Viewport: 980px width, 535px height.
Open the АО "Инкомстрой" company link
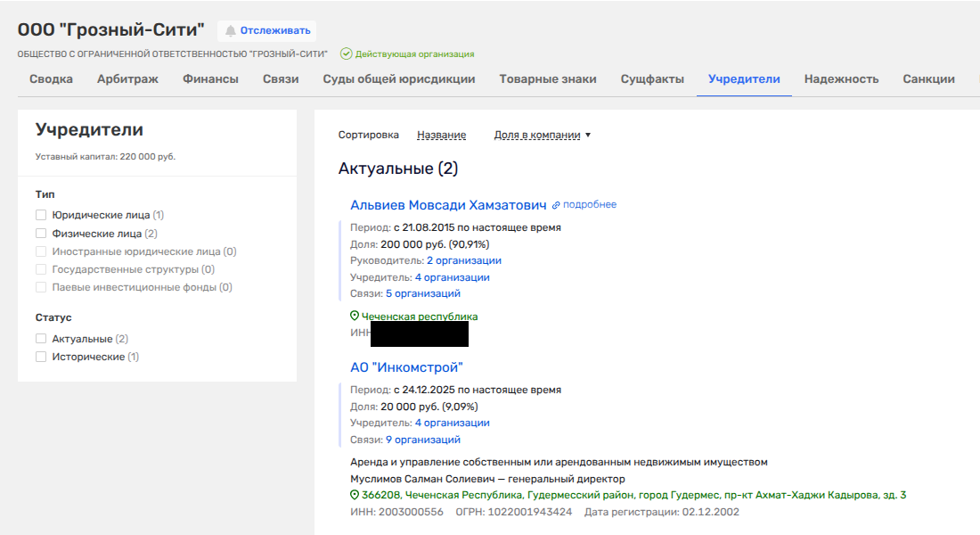pos(406,367)
